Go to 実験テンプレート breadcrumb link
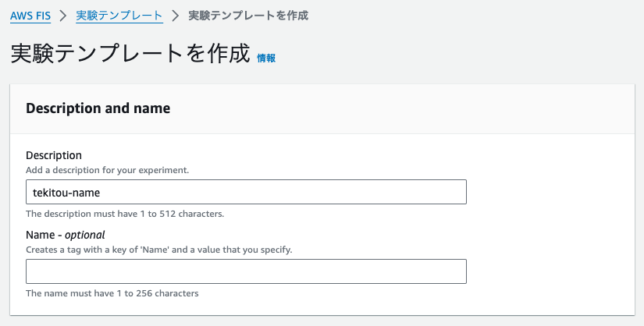Image resolution: width=644 pixels, height=326 pixels. pos(119,16)
